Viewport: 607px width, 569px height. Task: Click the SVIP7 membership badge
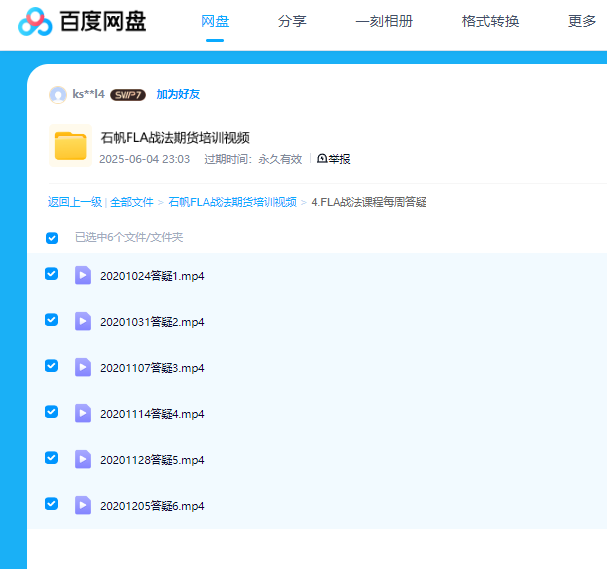click(x=128, y=95)
